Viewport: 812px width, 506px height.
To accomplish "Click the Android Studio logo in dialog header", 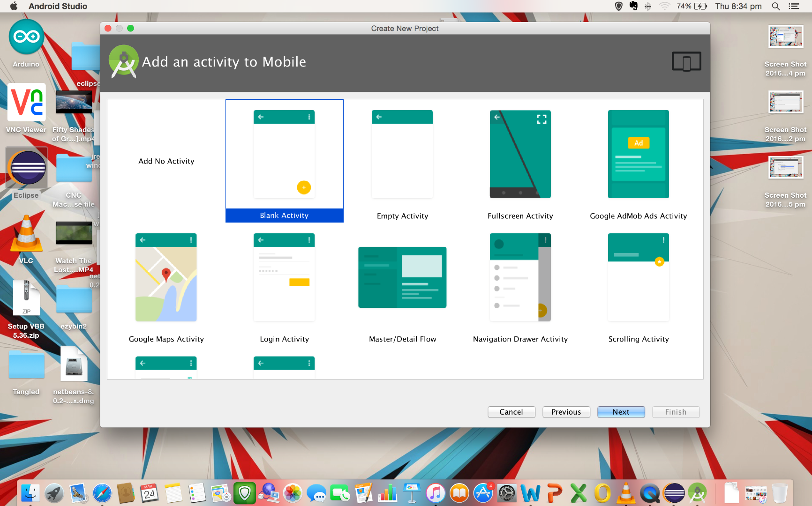I will click(x=123, y=61).
